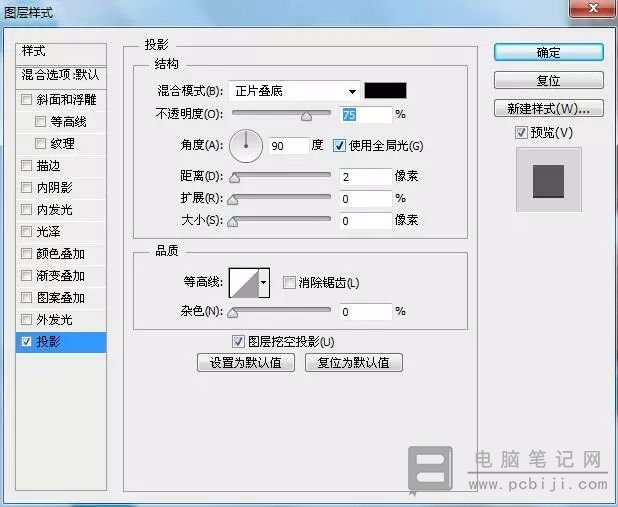Open the 混合模式 正片叠底 dropdown
Screen dimensions: 618x507
[x=294, y=91]
